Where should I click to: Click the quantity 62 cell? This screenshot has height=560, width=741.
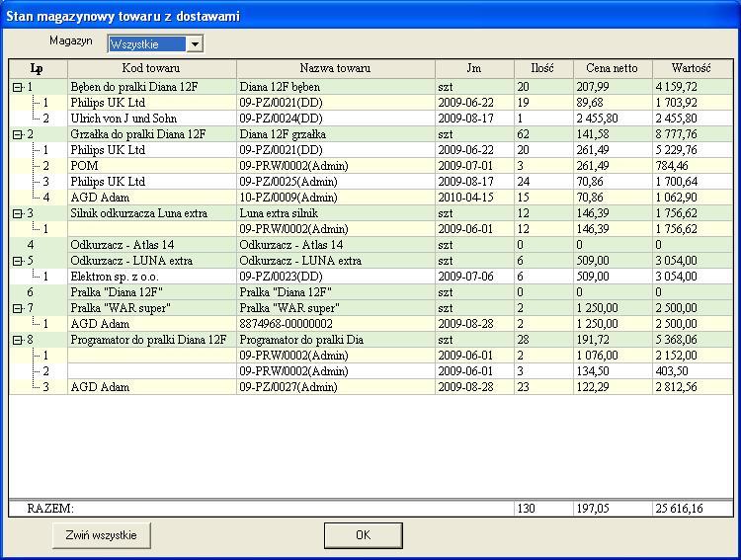click(543, 134)
